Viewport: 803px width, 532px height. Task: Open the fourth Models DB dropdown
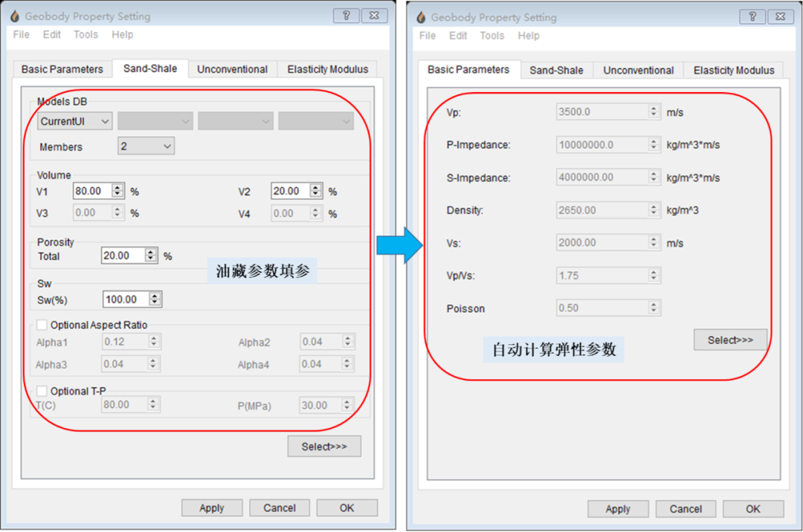[316, 121]
